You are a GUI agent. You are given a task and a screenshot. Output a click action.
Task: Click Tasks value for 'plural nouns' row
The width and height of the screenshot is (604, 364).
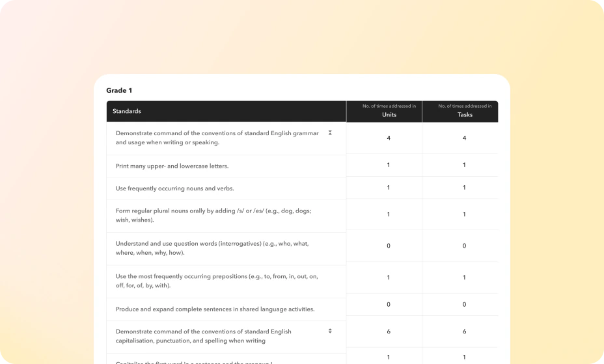point(464,214)
